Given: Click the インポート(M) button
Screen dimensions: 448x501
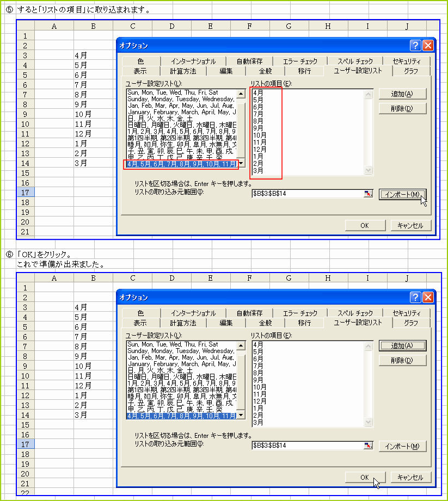Looking at the screenshot, I should 402,194.
